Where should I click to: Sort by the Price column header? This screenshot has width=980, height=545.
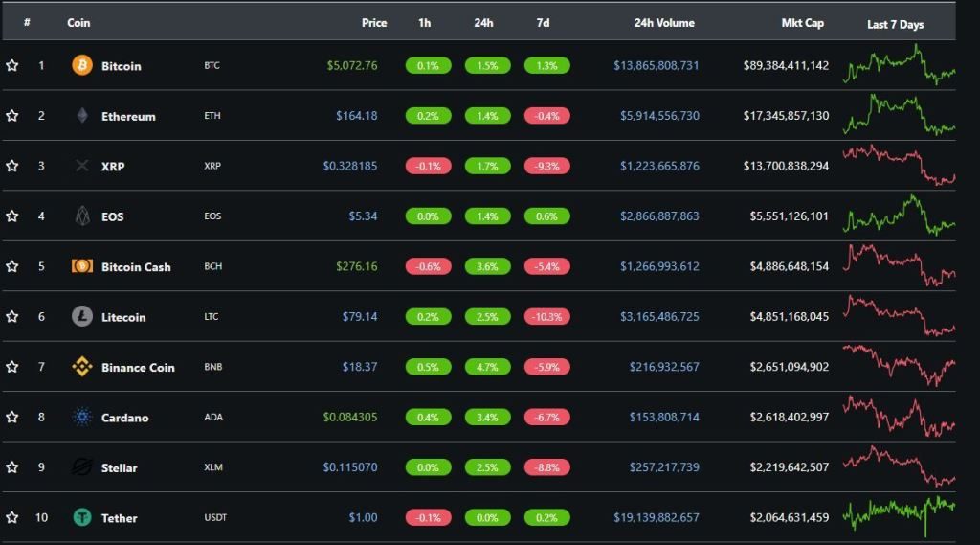tap(374, 23)
